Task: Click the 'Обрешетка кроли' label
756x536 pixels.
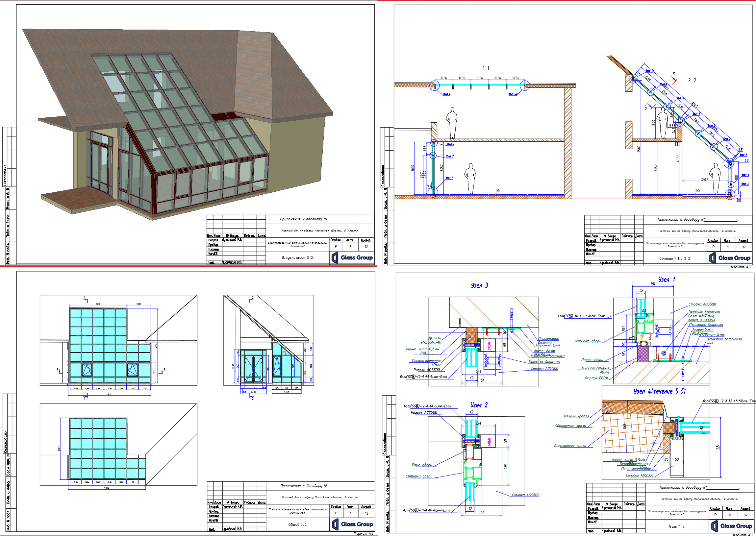Action: point(570,426)
